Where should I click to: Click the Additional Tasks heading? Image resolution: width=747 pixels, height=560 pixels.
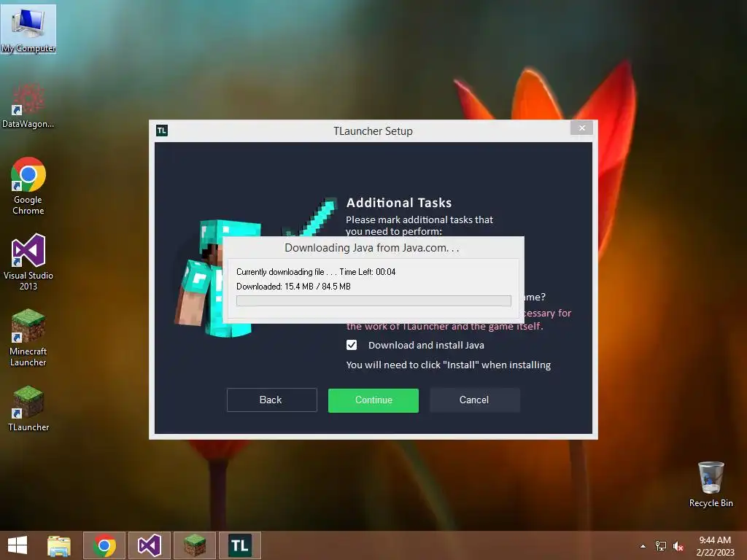coord(399,203)
